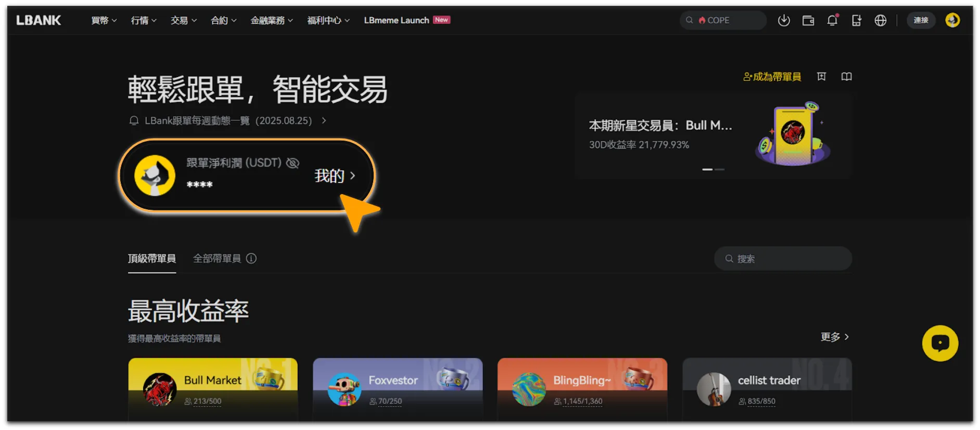Screen dimensions: 980x430
Task: Focus the header search field showing COPE
Action: 723,20
